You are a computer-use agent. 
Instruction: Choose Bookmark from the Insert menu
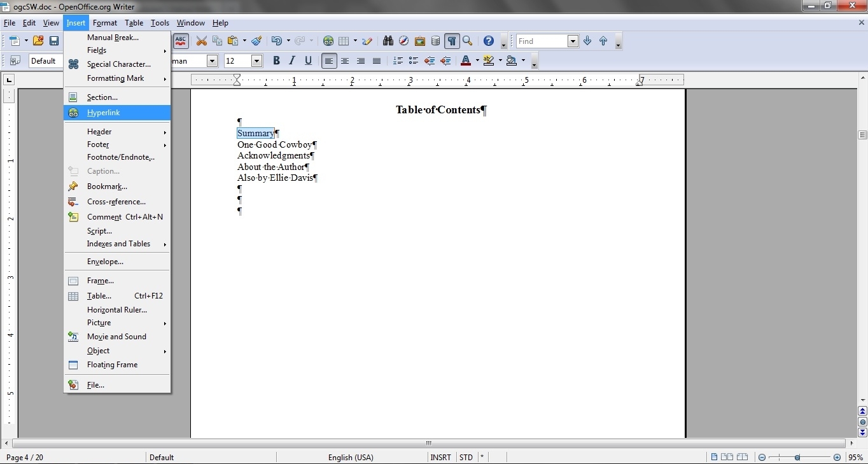106,186
